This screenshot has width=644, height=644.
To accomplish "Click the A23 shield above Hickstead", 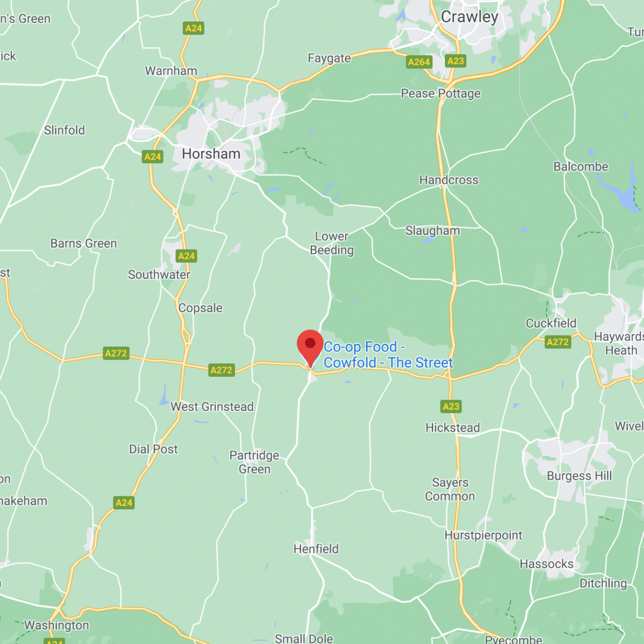I will 451,406.
